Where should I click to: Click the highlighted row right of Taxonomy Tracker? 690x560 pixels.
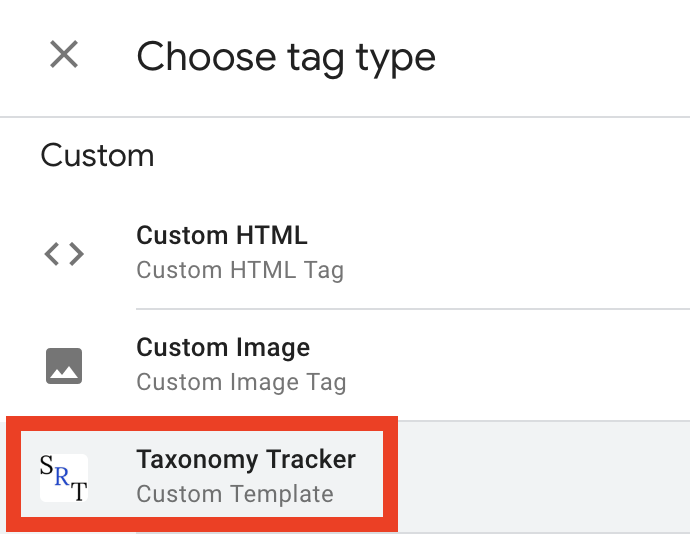click(x=540, y=477)
